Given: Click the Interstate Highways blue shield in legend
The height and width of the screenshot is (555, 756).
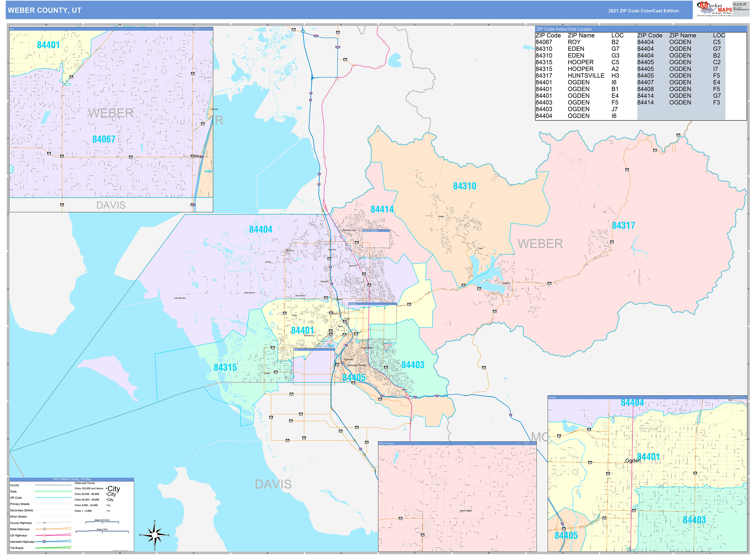Looking at the screenshot, I should coord(44,542).
